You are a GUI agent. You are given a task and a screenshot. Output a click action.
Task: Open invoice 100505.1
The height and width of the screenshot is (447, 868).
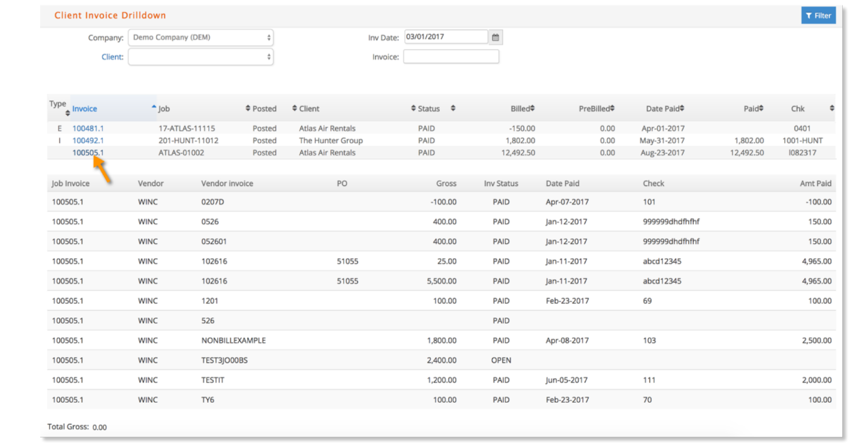point(88,153)
